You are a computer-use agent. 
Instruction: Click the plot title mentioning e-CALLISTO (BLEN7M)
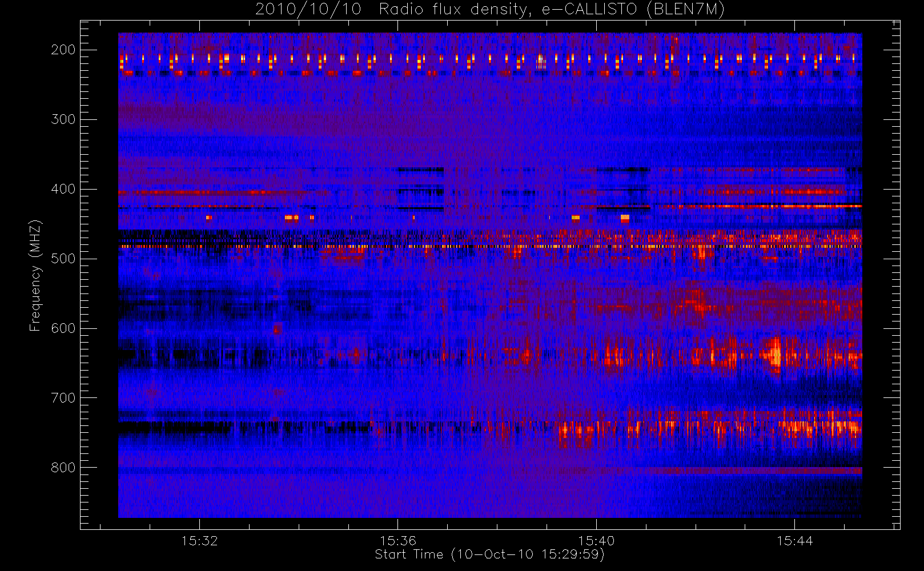pos(489,9)
